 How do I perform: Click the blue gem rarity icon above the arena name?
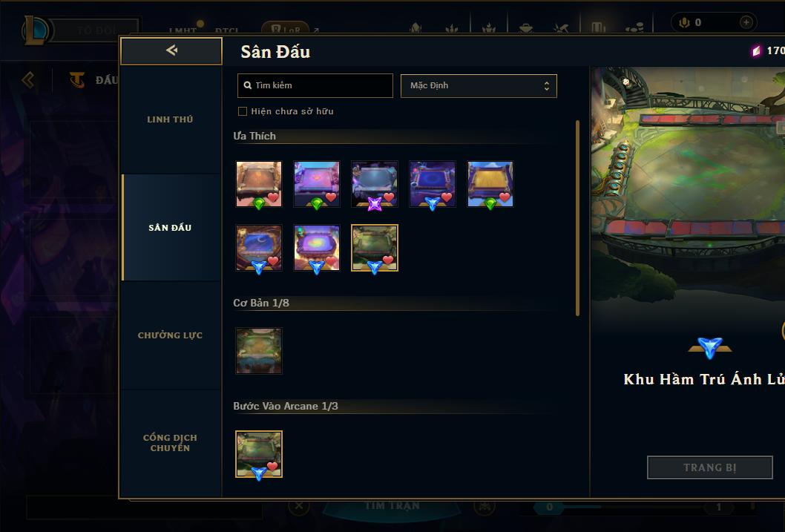tap(710, 347)
